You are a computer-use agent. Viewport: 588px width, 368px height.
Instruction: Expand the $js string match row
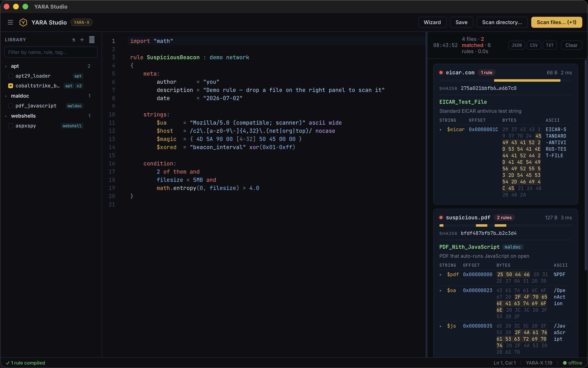441,326
